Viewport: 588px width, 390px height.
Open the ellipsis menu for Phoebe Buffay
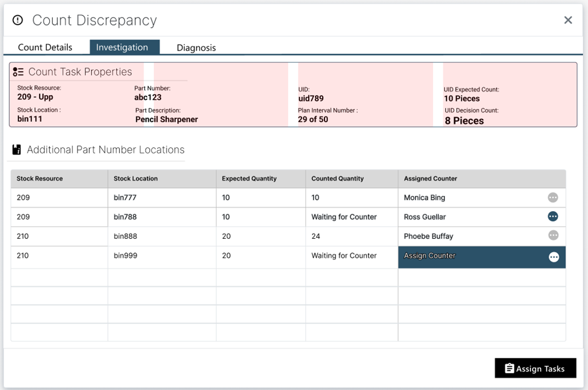coord(553,236)
